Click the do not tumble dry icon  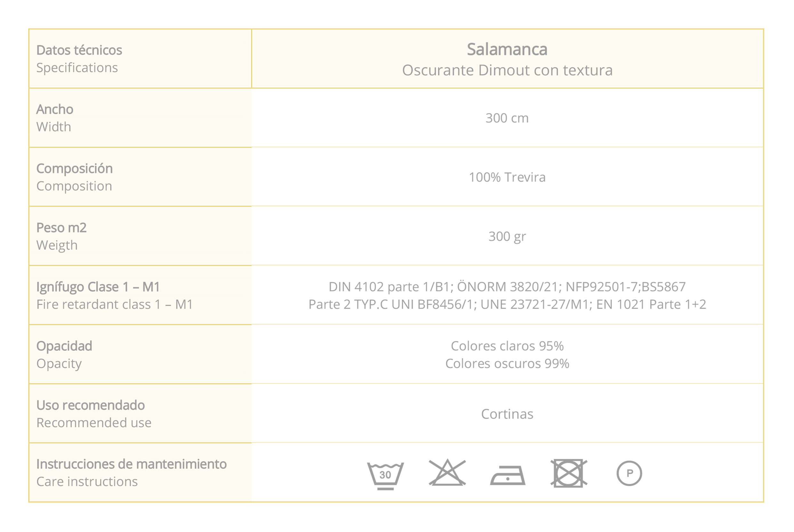tap(569, 473)
